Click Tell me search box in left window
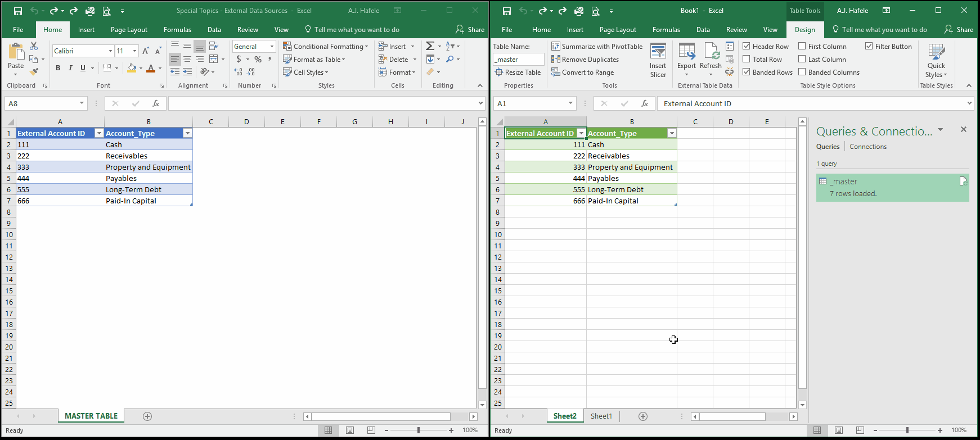The image size is (980, 440). click(x=352, y=30)
